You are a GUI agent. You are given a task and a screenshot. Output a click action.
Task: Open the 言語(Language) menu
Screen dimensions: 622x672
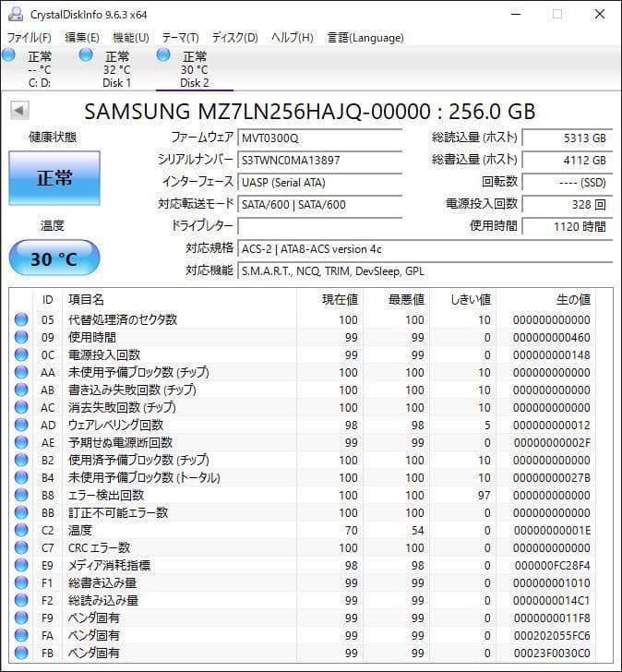[365, 38]
